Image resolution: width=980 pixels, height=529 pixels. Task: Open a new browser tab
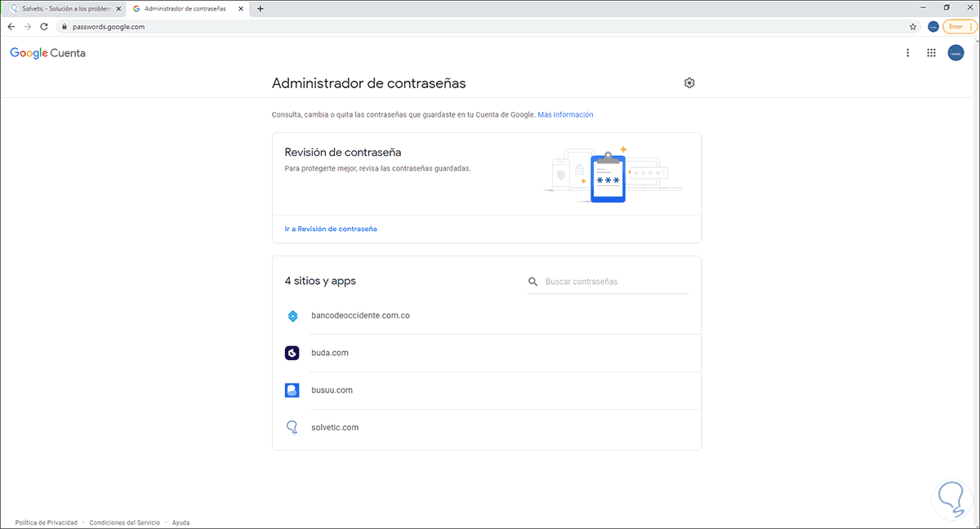(x=261, y=9)
